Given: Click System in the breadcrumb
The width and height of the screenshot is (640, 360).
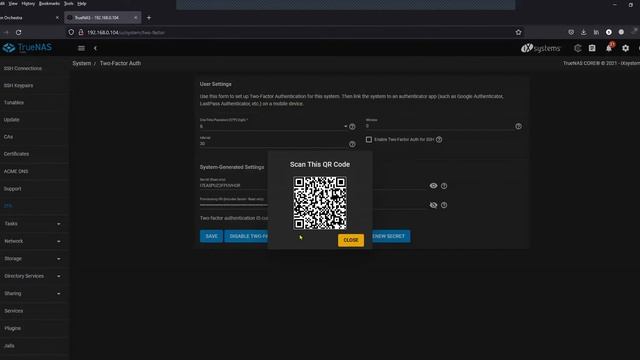Looking at the screenshot, I should click(82, 63).
